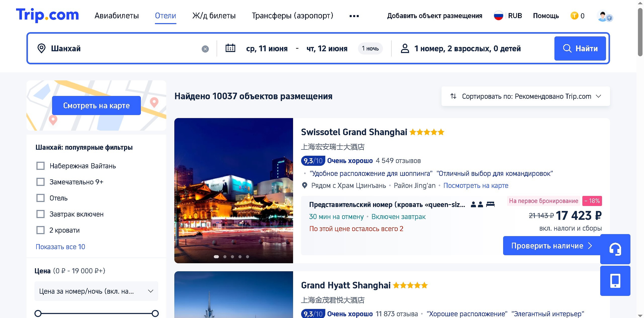Click the guests person icon
Image resolution: width=644 pixels, height=318 pixels.
[x=405, y=48]
